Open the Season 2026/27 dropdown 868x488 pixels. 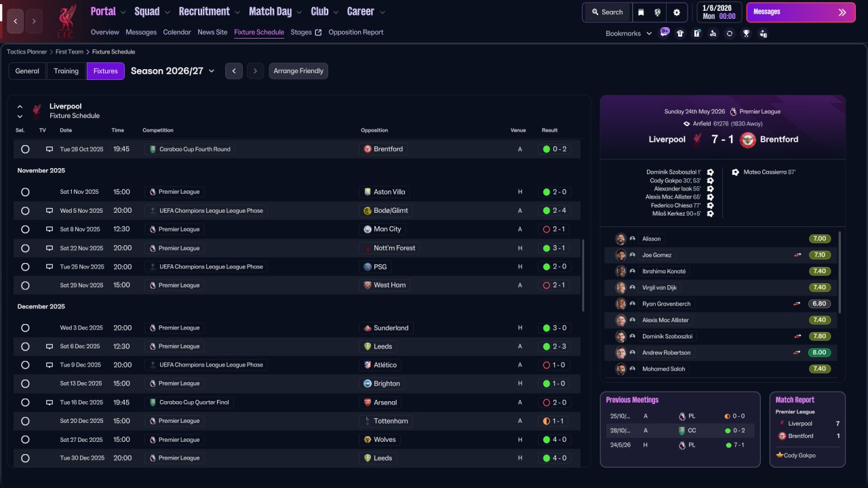point(173,71)
